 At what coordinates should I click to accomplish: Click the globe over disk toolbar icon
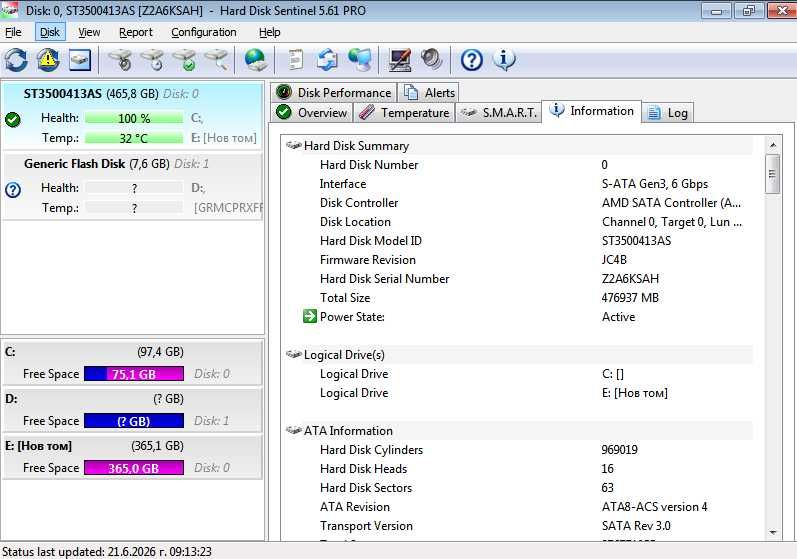coord(255,60)
